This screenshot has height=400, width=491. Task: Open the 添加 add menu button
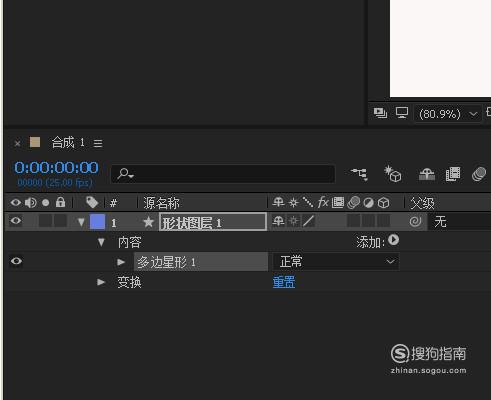(393, 240)
